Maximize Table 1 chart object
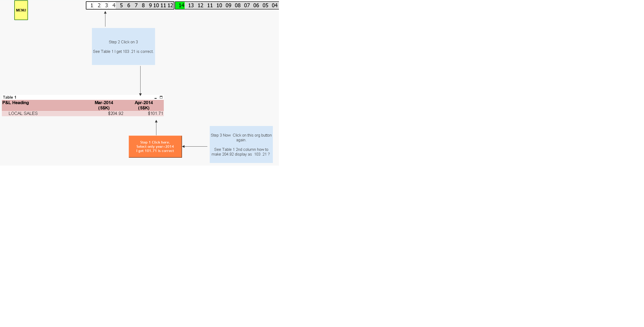 [x=161, y=97]
